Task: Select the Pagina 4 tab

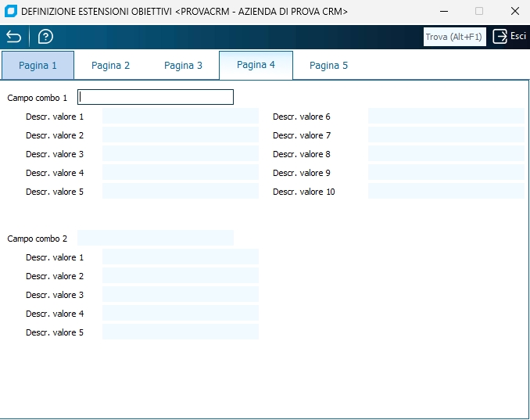Action: 256,65
